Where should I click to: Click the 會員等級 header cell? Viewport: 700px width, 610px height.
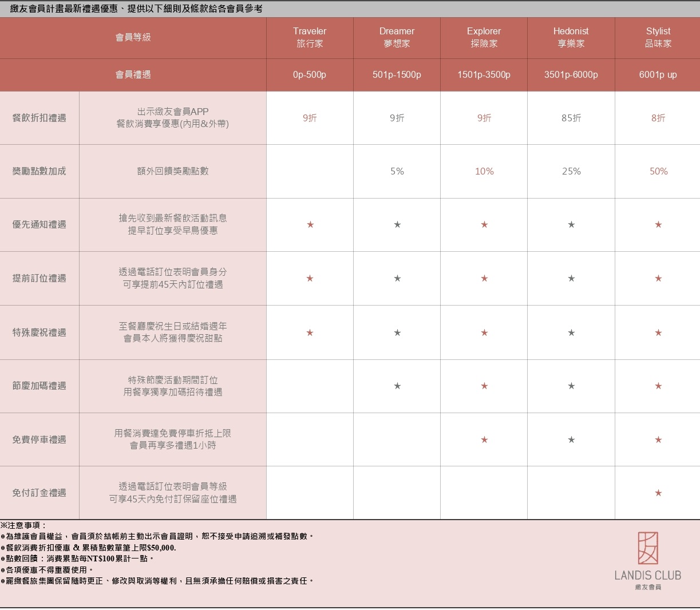click(133, 37)
